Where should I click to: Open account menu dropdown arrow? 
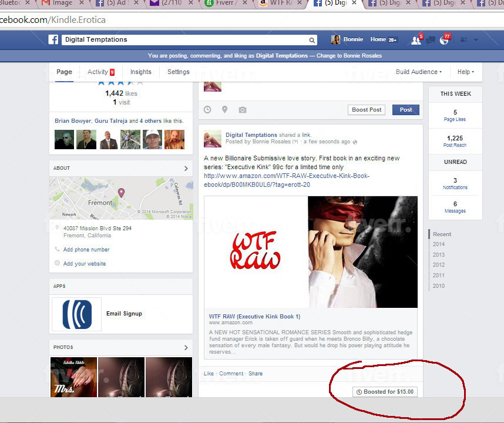coord(476,40)
